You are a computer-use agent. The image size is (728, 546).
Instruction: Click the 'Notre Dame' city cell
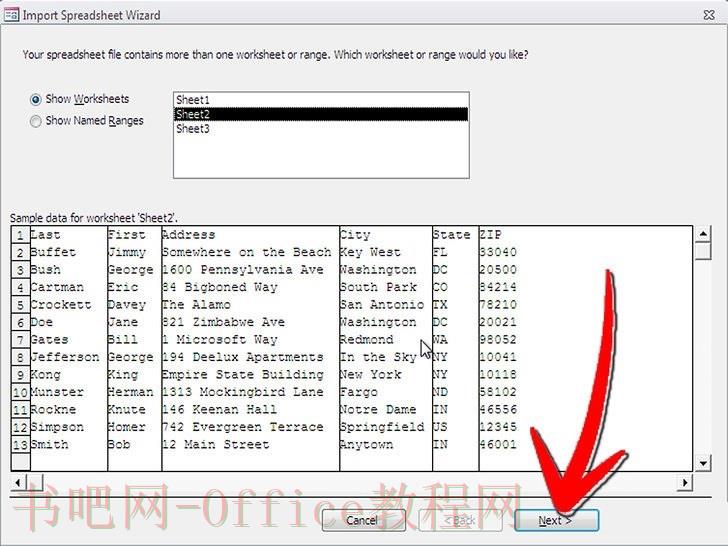pyautogui.click(x=386, y=410)
